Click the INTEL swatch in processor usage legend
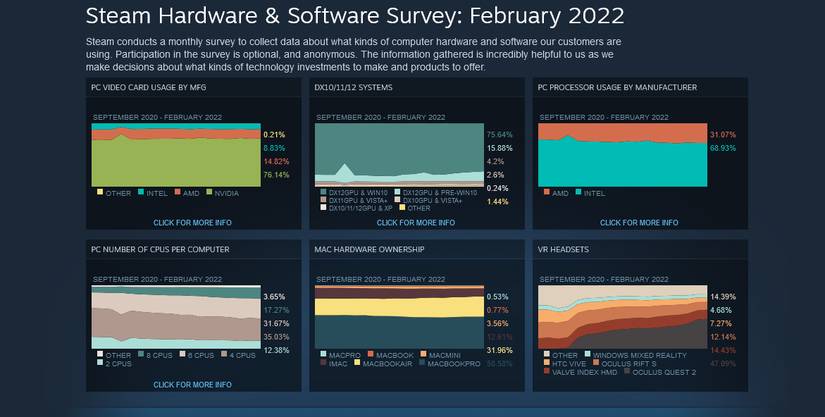 click(578, 192)
